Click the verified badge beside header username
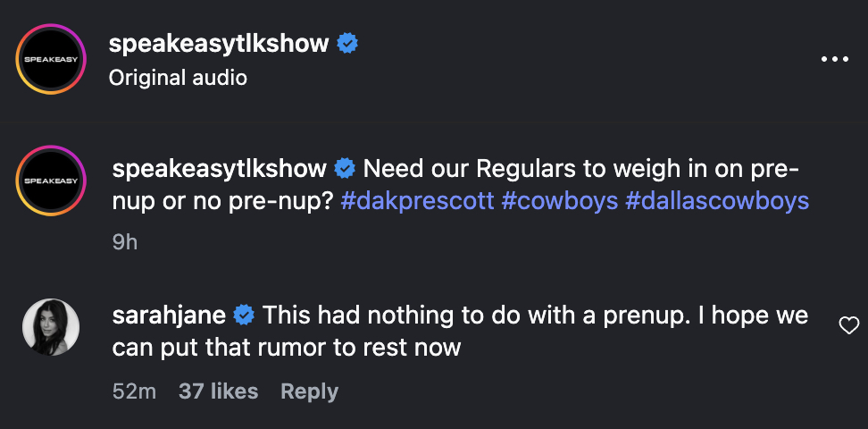The image size is (868, 429). point(348,44)
